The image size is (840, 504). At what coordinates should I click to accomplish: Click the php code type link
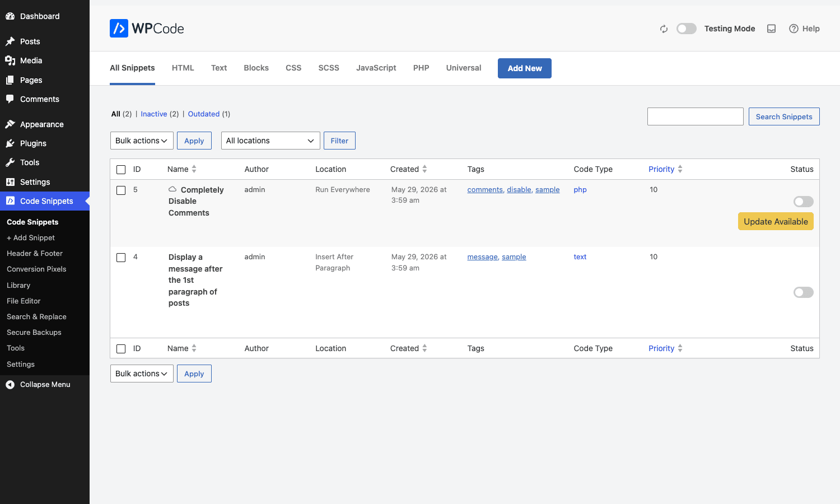click(x=580, y=190)
